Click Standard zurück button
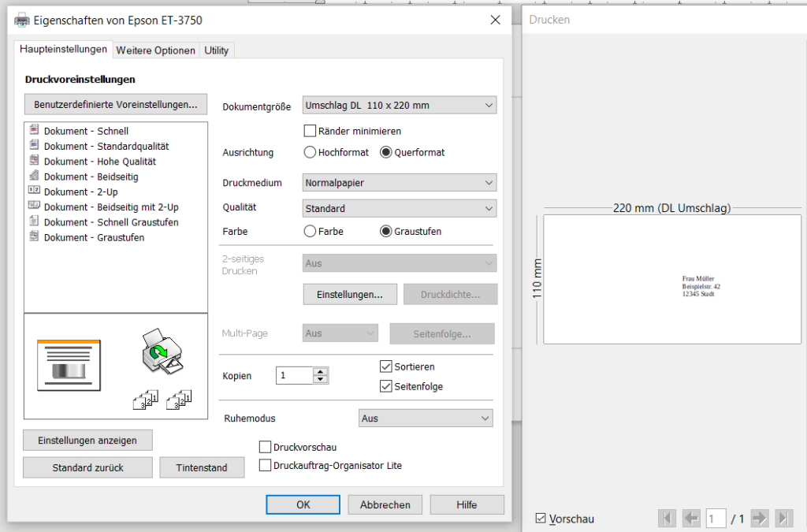The image size is (807, 532). (x=87, y=467)
